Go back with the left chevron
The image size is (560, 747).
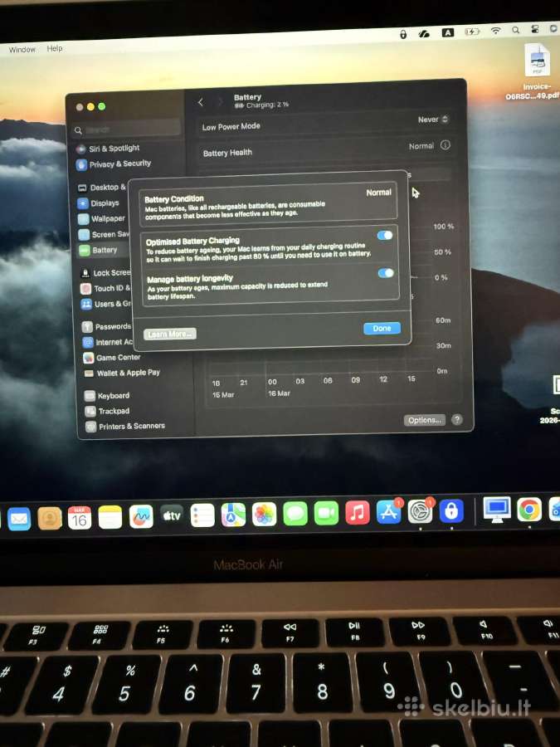[201, 102]
